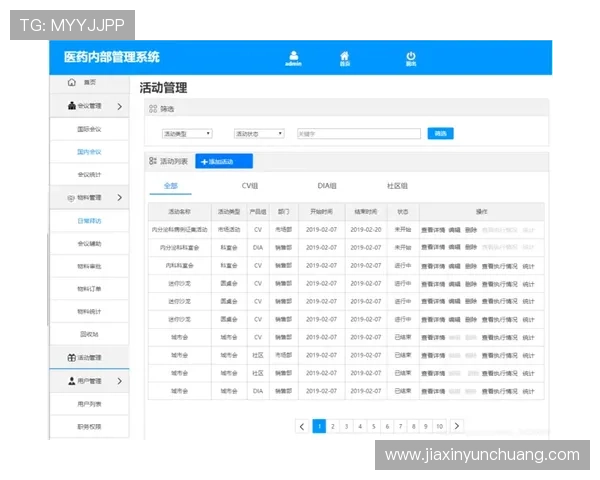The height and width of the screenshot is (480, 600).
Task: Click 统计 for 内科科室会 row
Action: coord(528,266)
